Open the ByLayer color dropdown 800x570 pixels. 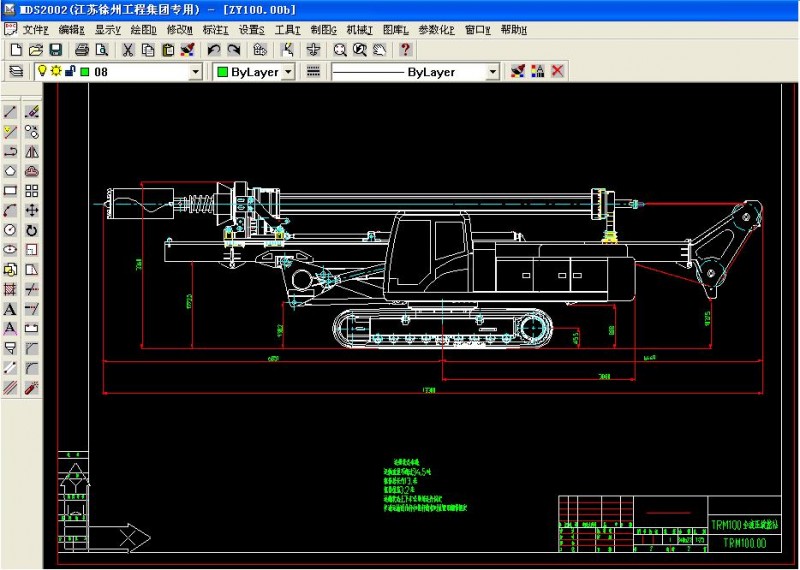(288, 72)
